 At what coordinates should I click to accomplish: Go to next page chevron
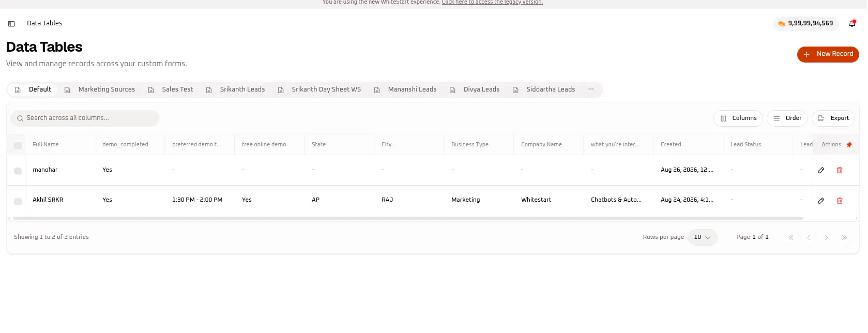(827, 237)
